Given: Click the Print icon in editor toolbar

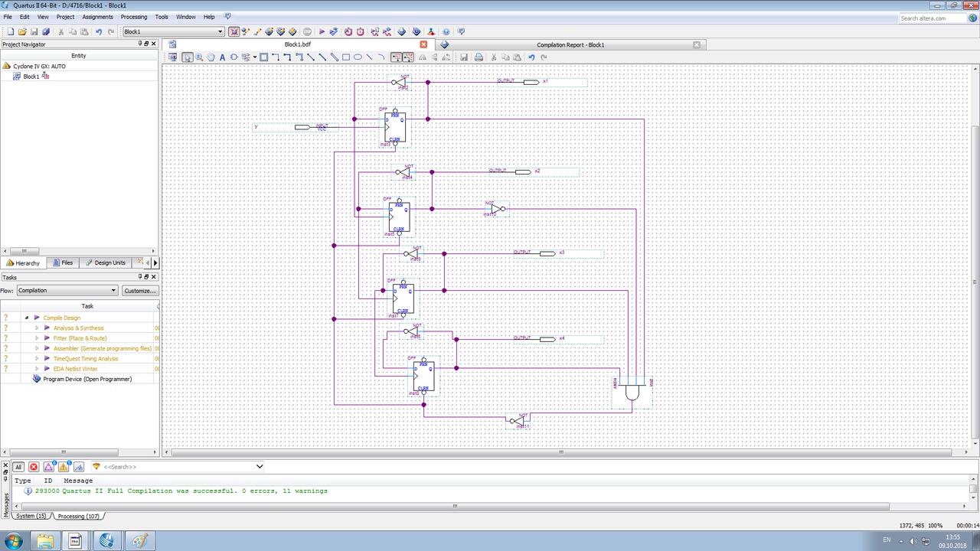Looking at the screenshot, I should coord(479,57).
